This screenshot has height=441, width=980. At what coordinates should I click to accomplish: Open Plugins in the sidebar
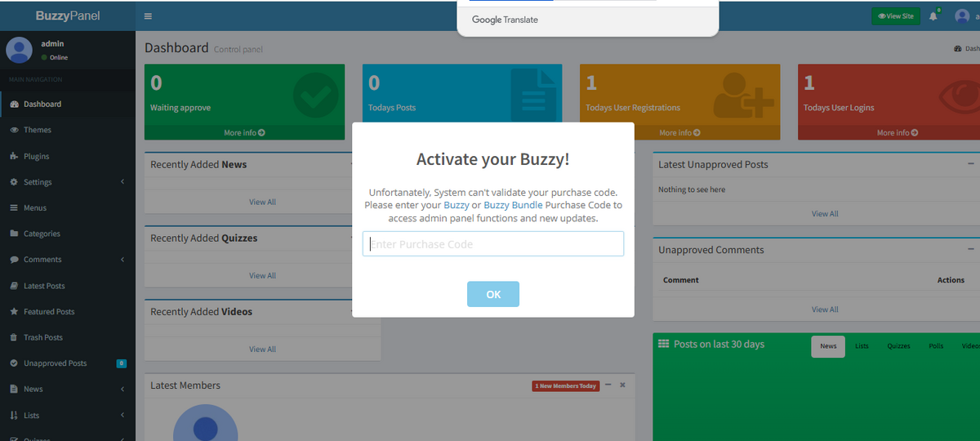(68, 156)
